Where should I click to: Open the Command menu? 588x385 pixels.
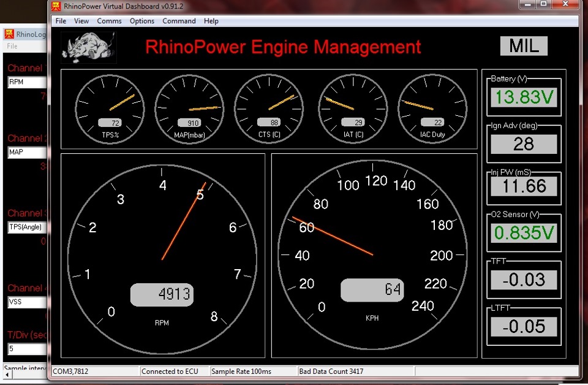point(179,21)
